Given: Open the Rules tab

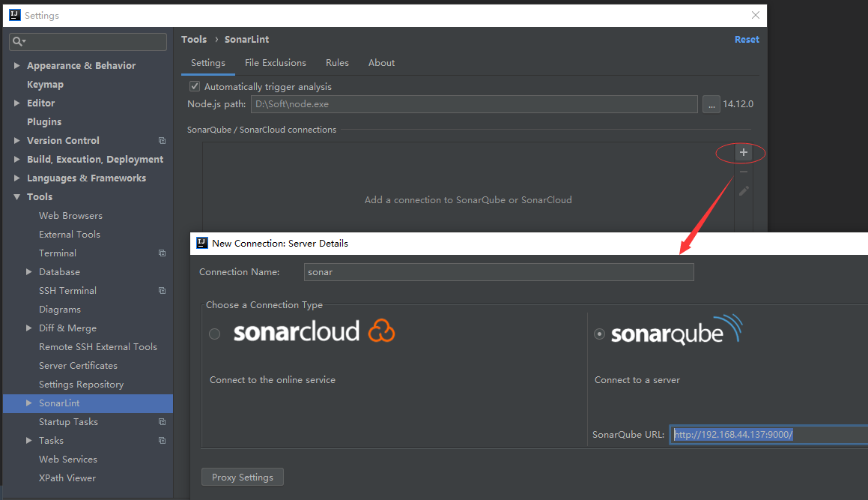Looking at the screenshot, I should click(x=337, y=63).
